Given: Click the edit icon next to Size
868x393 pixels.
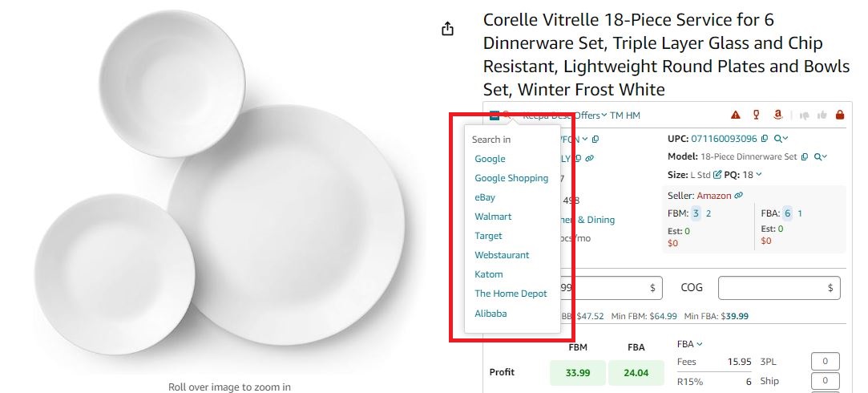Looking at the screenshot, I should (717, 175).
